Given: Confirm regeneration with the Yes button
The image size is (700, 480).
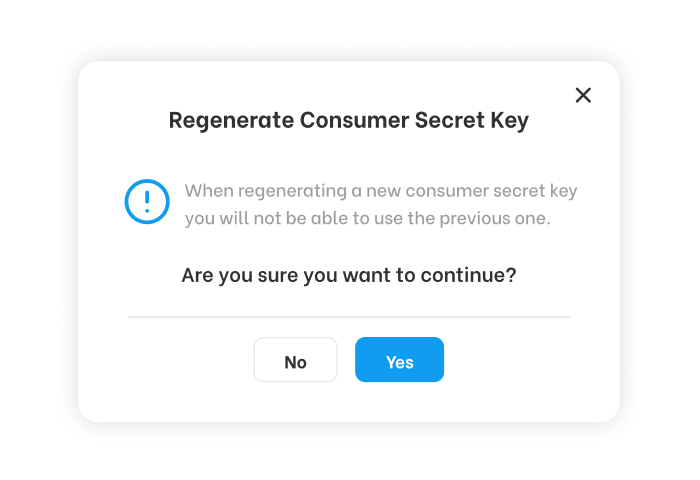Looking at the screenshot, I should pyautogui.click(x=400, y=359).
